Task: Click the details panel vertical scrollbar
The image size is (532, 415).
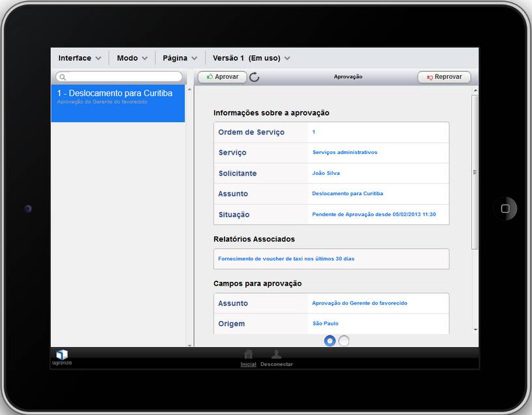Action: tap(475, 172)
